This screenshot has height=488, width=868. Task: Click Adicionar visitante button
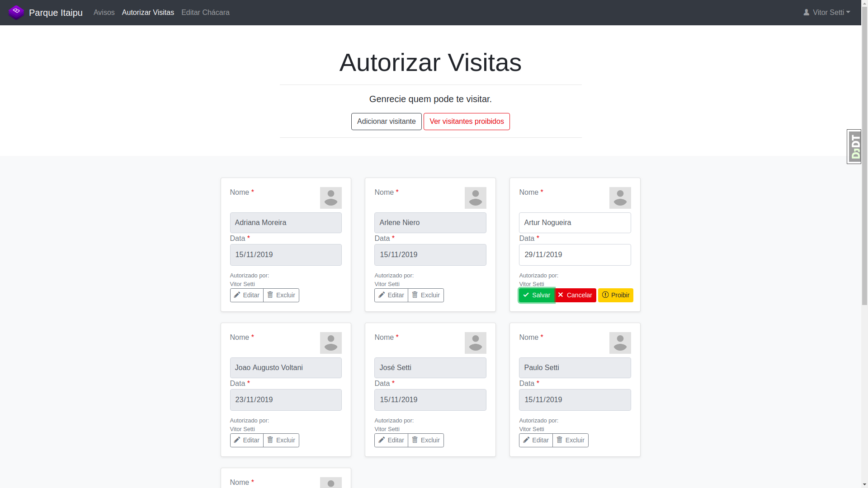point(387,122)
